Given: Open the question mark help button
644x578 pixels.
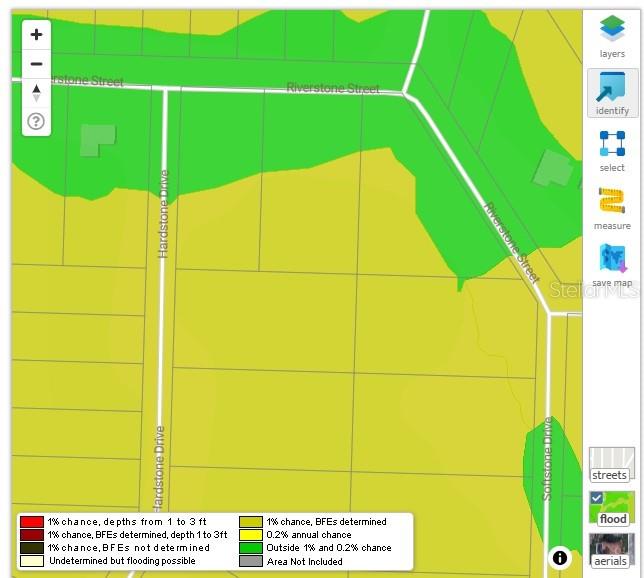Looking at the screenshot, I should click(37, 122).
